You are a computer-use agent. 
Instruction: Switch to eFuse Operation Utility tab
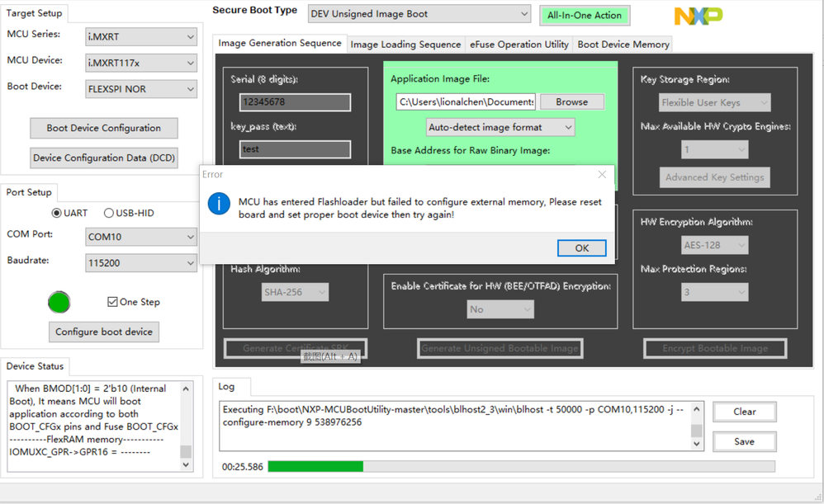pyautogui.click(x=519, y=45)
